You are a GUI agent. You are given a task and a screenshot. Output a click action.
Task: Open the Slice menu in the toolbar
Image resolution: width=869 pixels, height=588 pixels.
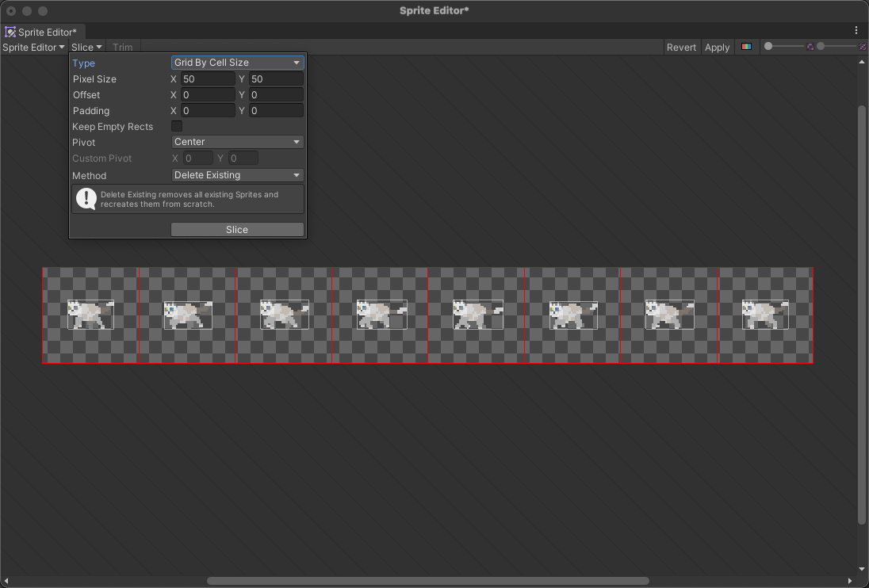point(86,48)
